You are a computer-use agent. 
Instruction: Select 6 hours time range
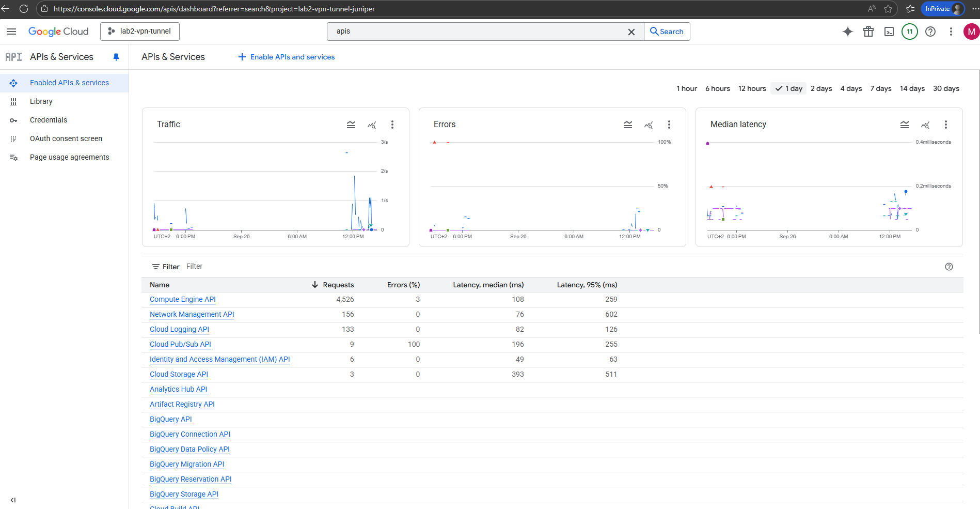click(x=718, y=88)
